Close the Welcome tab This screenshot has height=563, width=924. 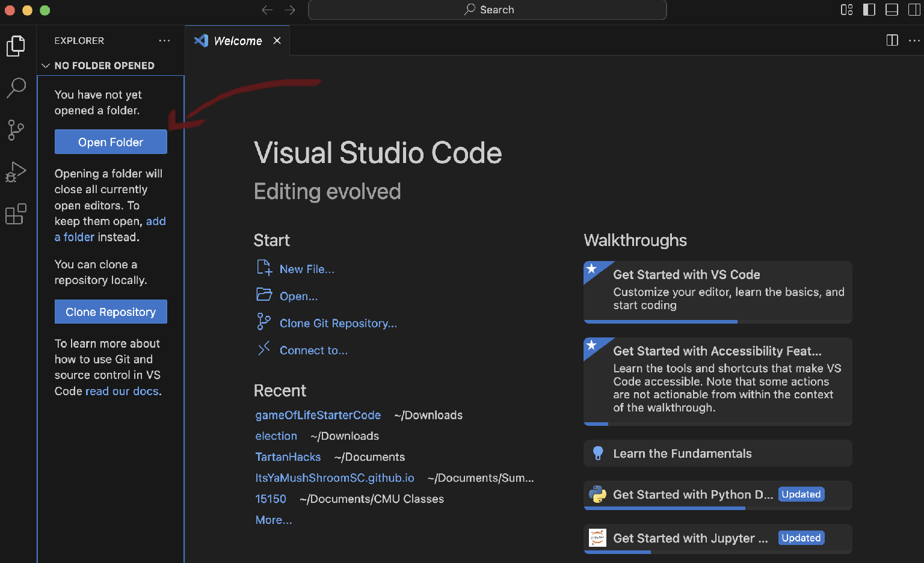277,40
